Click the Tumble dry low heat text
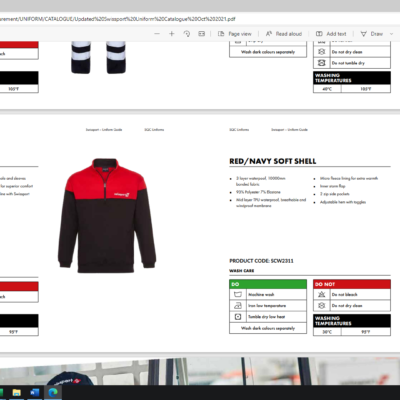 pyautogui.click(x=266, y=317)
